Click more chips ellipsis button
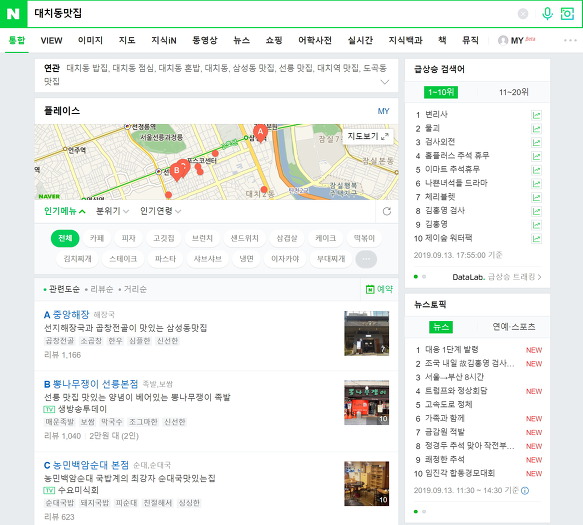Image resolution: width=583 pixels, height=525 pixels. pyautogui.click(x=366, y=259)
